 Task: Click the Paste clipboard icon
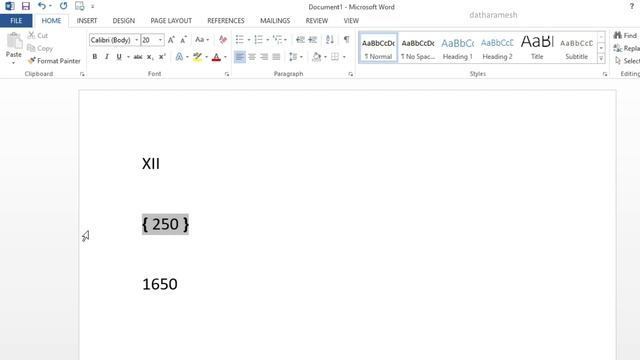[14, 41]
